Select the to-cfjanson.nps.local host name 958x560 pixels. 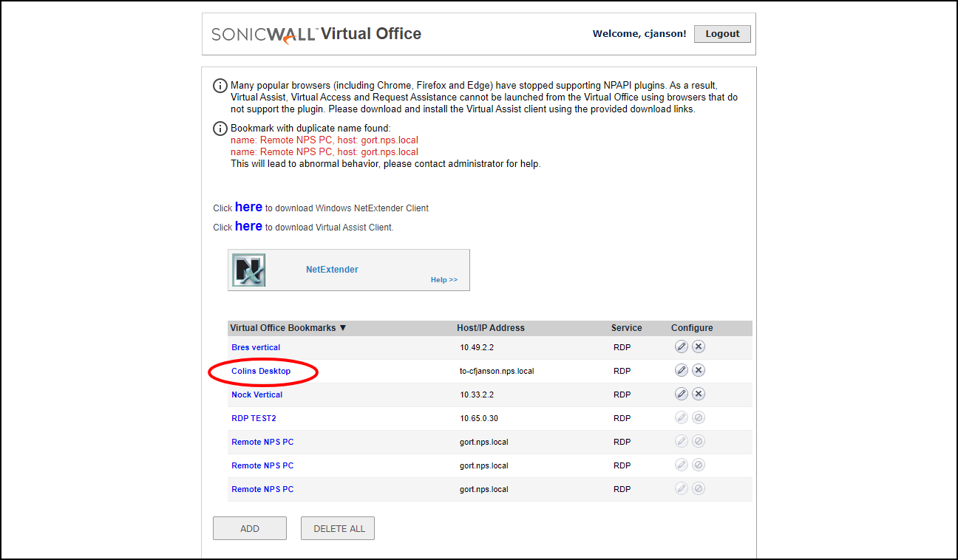pyautogui.click(x=497, y=371)
